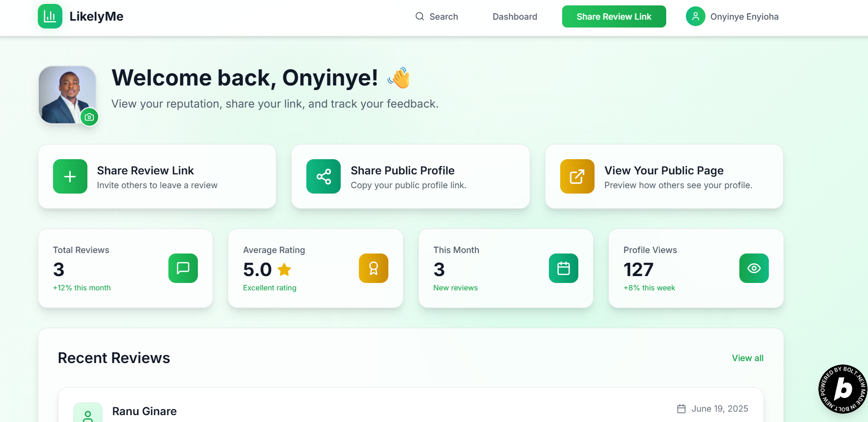This screenshot has height=422, width=868.
Task: Click the award ribbon icon in Average Rating
Action: [374, 268]
